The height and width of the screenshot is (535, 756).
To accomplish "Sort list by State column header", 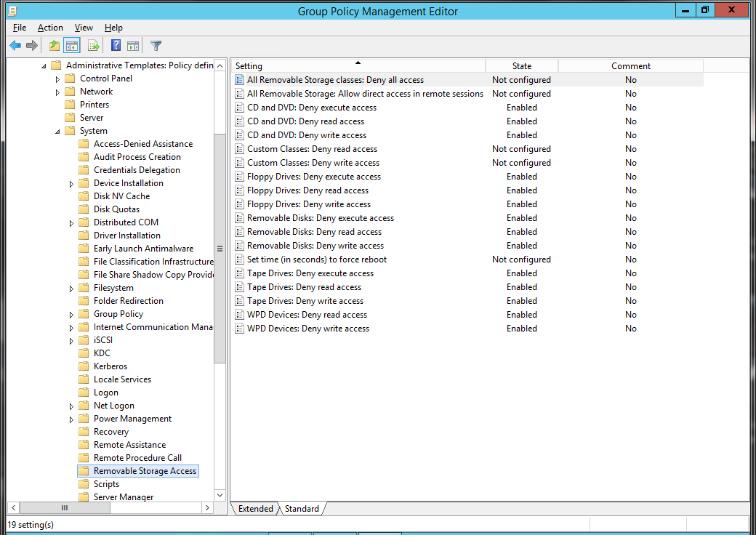I will click(x=521, y=66).
